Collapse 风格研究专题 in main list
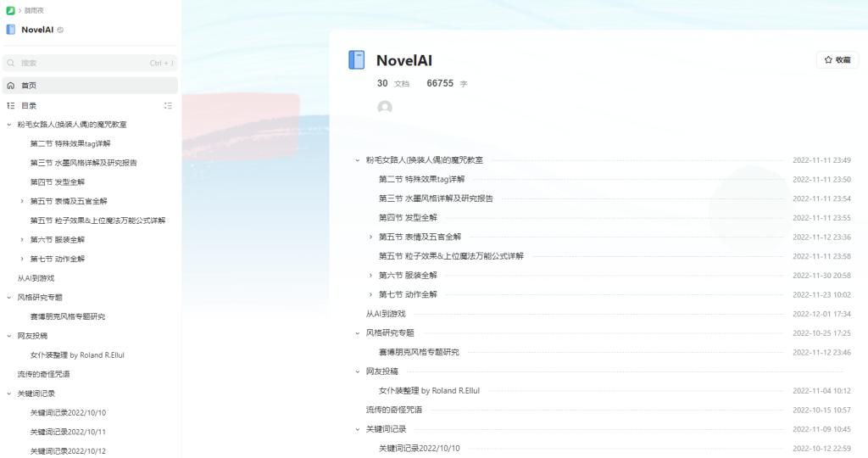The height and width of the screenshot is (458, 868). (358, 332)
